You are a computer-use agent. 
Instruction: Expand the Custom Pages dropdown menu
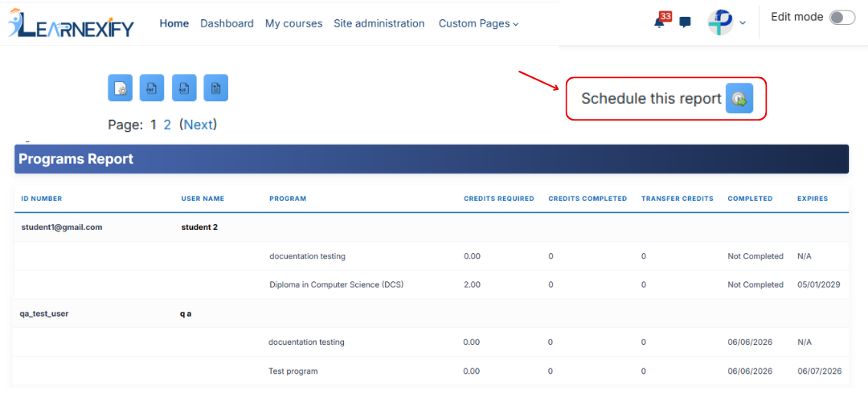pos(479,24)
